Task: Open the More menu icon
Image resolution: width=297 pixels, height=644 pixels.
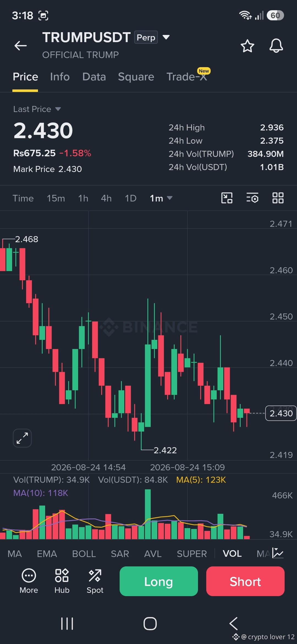Action: tap(29, 581)
